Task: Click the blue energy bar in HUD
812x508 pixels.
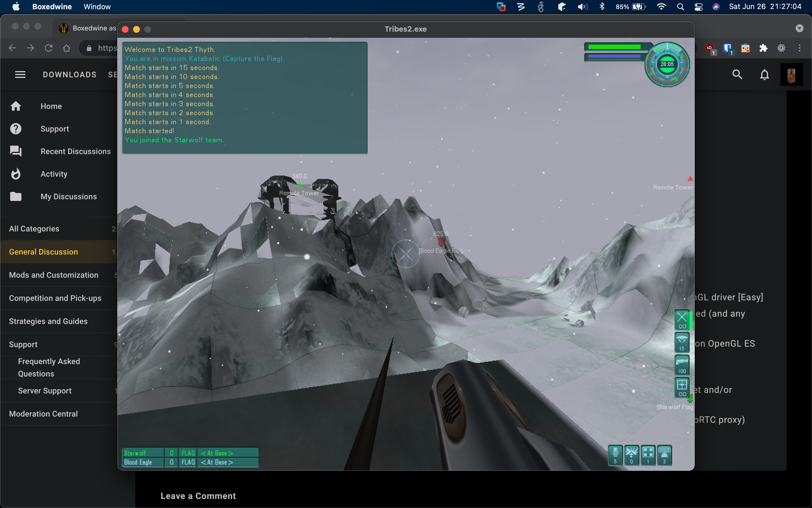Action: click(x=614, y=56)
